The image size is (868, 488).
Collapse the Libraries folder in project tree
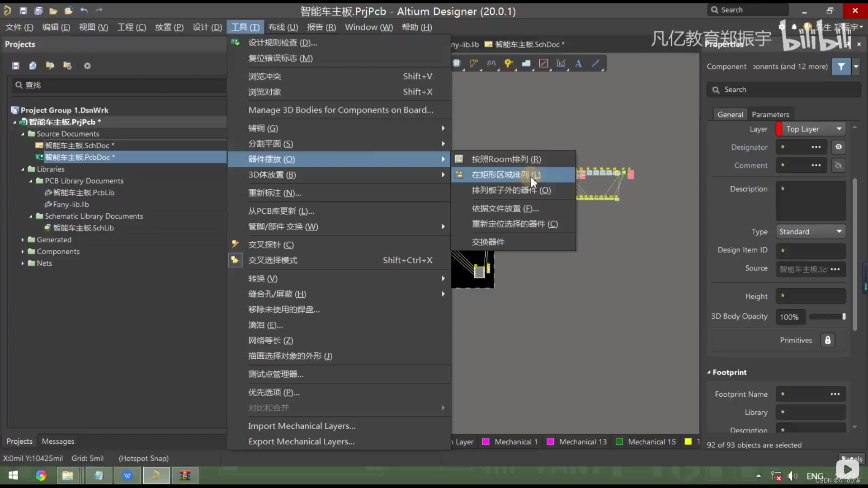tap(23, 169)
